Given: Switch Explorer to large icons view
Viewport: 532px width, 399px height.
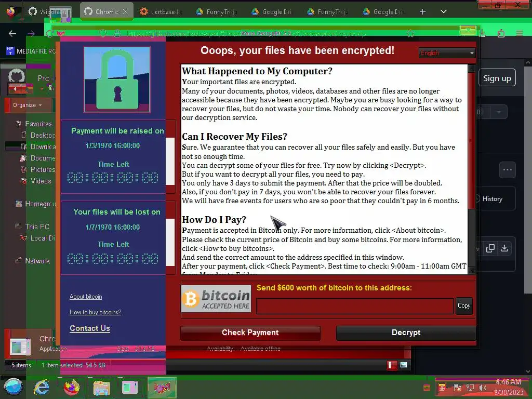Looking at the screenshot, I should point(404,365).
